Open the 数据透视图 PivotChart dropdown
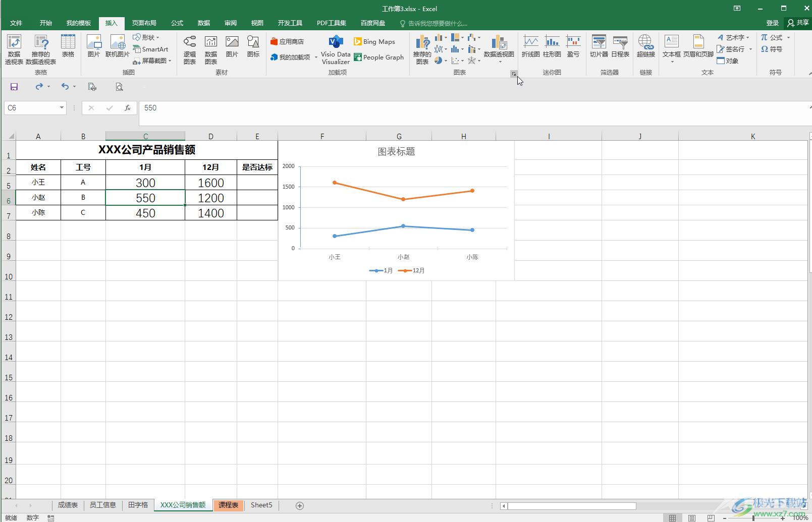The image size is (812, 522). tap(499, 49)
